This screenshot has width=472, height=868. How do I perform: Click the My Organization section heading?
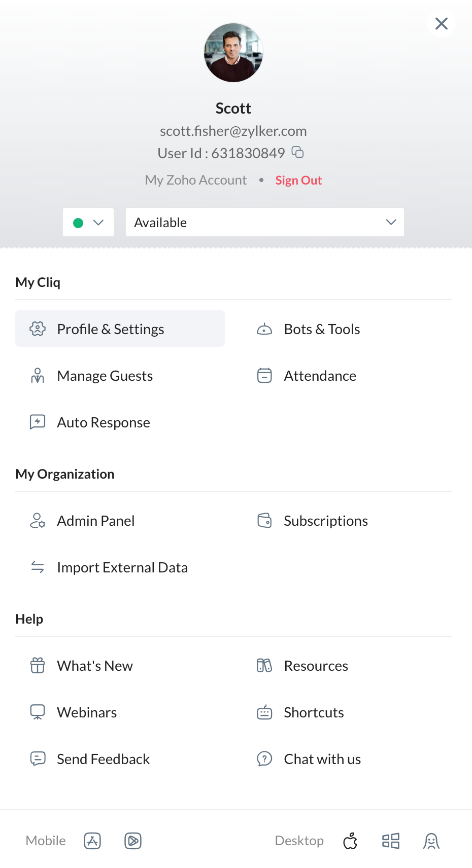65,474
